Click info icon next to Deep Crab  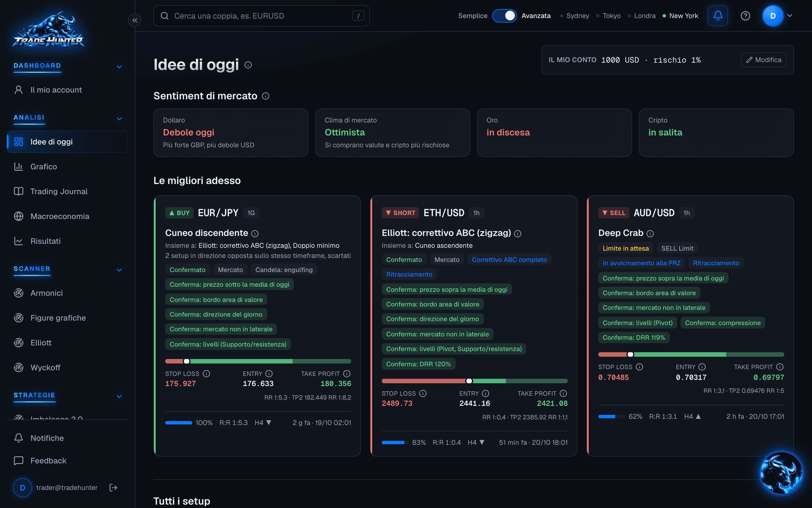[x=650, y=233]
